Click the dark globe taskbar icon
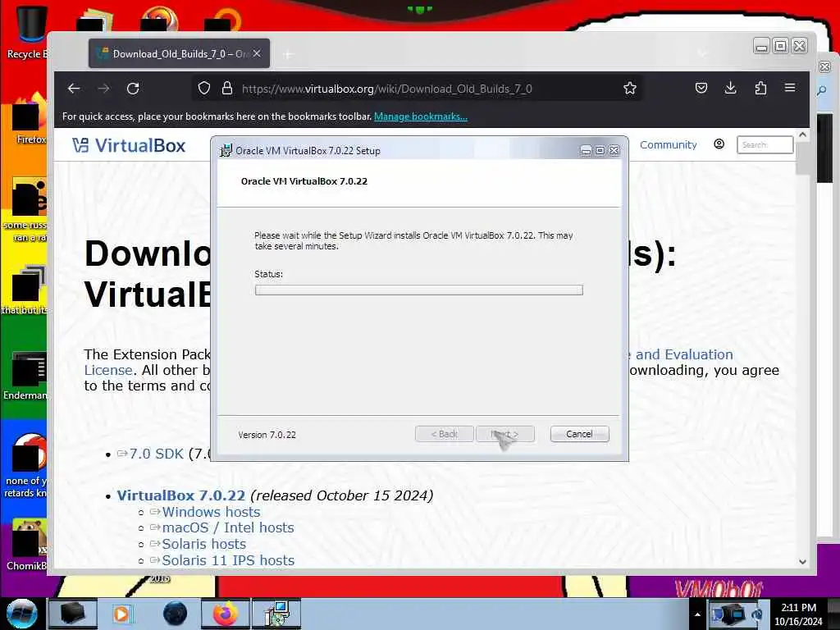 176,614
